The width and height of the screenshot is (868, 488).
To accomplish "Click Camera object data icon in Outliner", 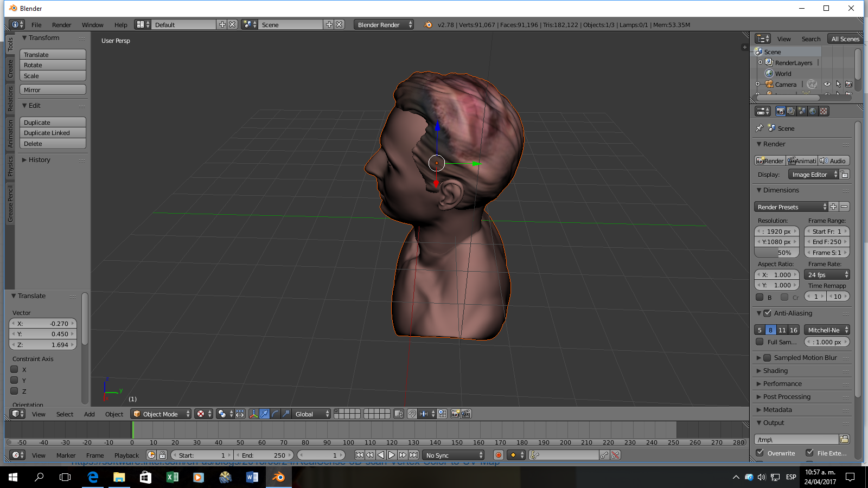I will (x=812, y=84).
